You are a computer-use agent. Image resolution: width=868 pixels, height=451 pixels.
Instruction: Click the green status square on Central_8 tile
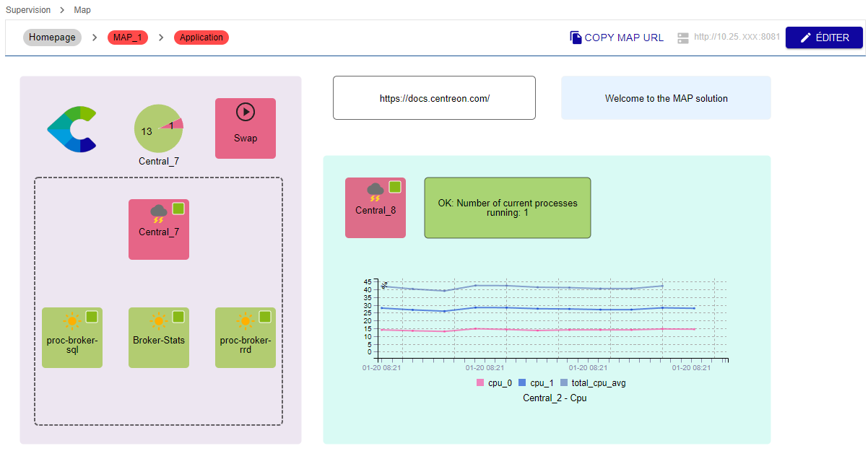395,187
